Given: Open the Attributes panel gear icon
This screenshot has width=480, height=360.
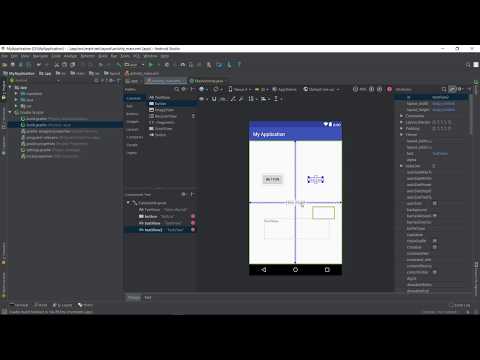Looking at the screenshot, I should (x=460, y=89).
